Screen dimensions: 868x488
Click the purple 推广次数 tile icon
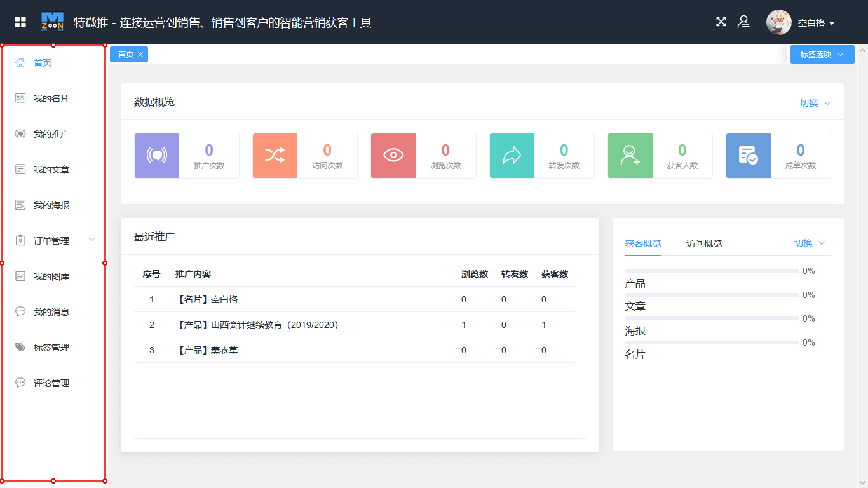click(x=157, y=156)
